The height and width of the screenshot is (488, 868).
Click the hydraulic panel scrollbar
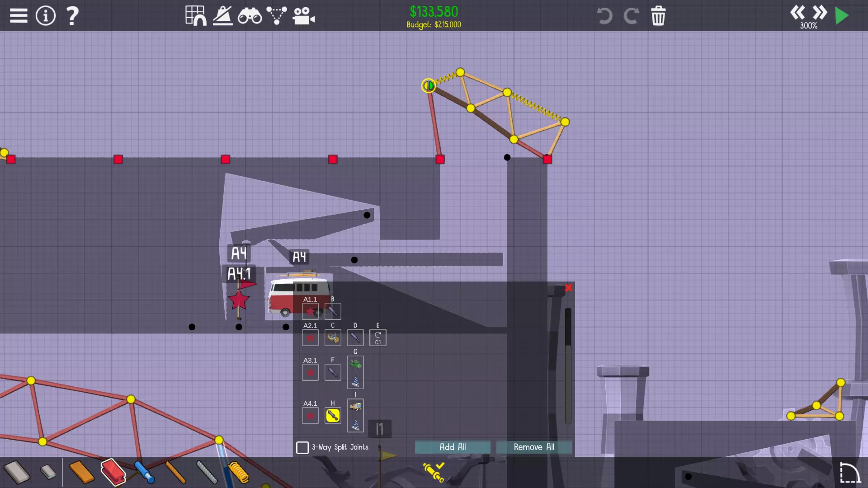click(x=568, y=366)
